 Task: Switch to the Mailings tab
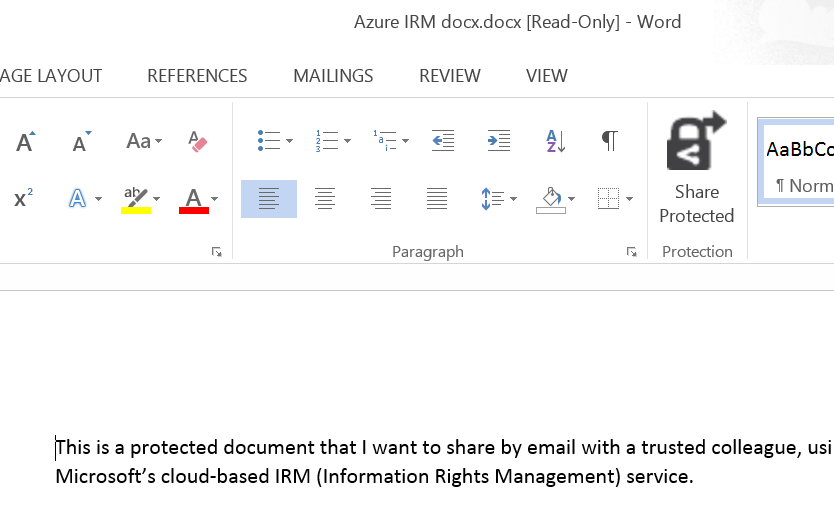click(333, 76)
